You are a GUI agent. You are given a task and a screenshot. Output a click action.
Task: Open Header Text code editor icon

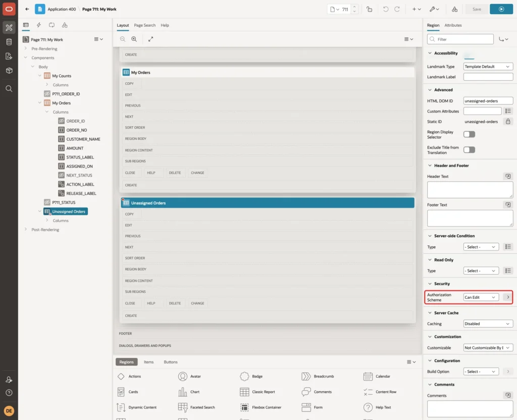(508, 176)
